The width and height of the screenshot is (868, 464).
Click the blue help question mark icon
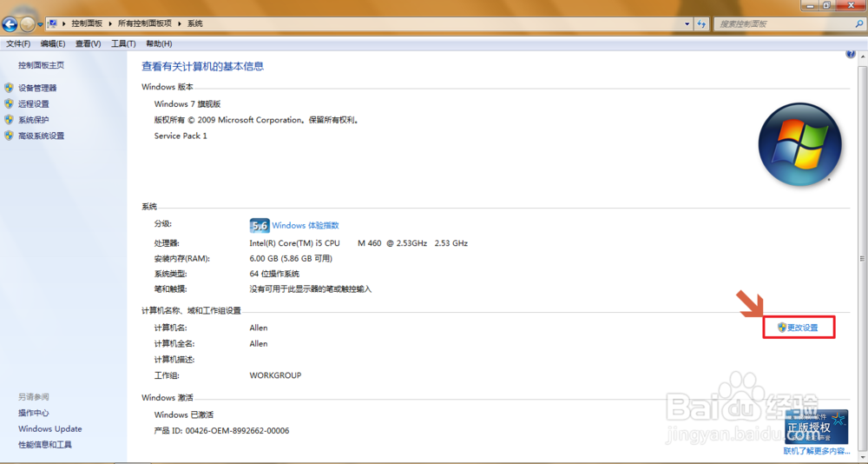(x=851, y=55)
